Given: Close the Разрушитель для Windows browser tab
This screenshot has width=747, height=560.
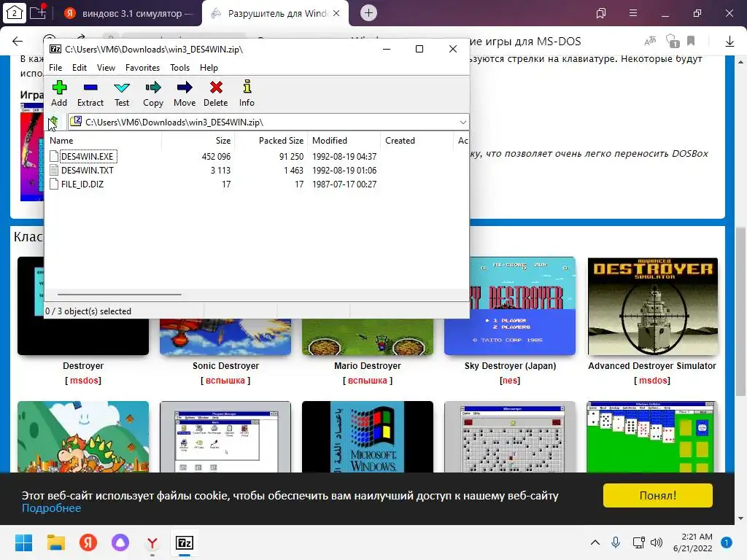Looking at the screenshot, I should tap(336, 13).
